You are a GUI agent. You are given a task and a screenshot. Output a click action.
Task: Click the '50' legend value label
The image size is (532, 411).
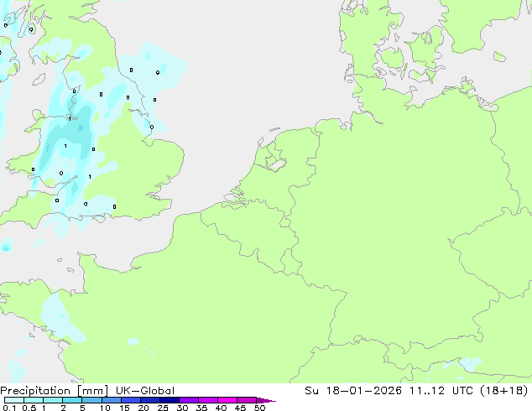pyautogui.click(x=259, y=408)
